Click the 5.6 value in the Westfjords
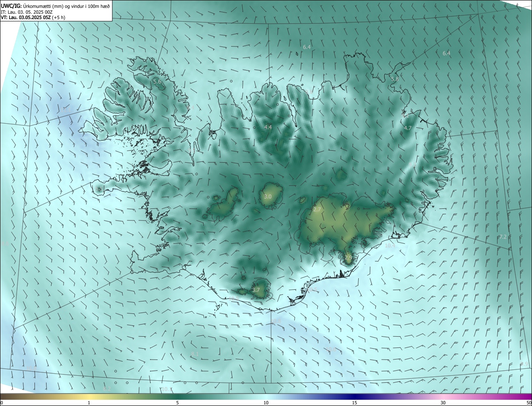Viewport: 532px width, 406px height. click(157, 82)
